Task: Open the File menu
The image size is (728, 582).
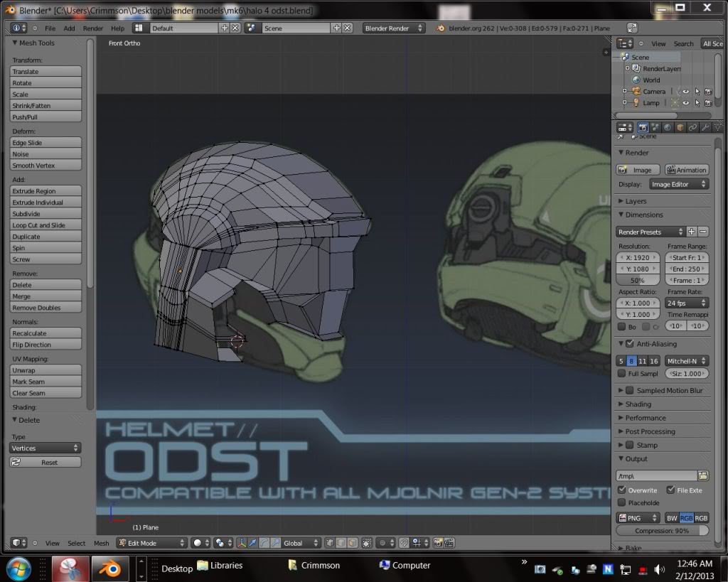Action: click(50, 28)
